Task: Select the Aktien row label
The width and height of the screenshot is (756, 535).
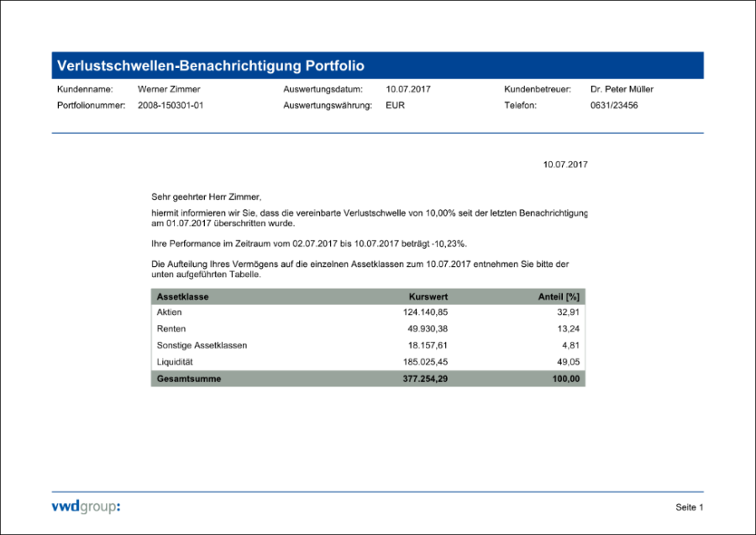Action: (169, 312)
